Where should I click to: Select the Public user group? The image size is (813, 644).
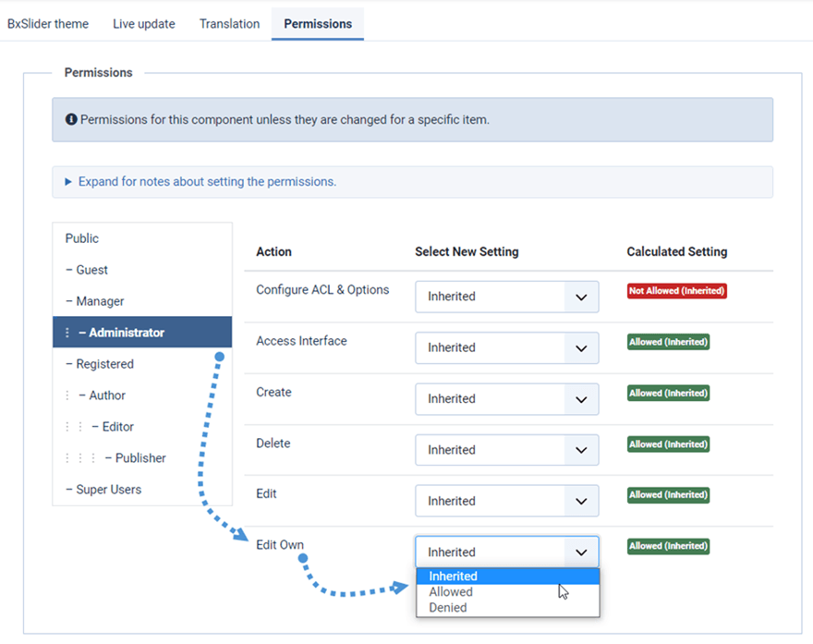pyautogui.click(x=82, y=238)
